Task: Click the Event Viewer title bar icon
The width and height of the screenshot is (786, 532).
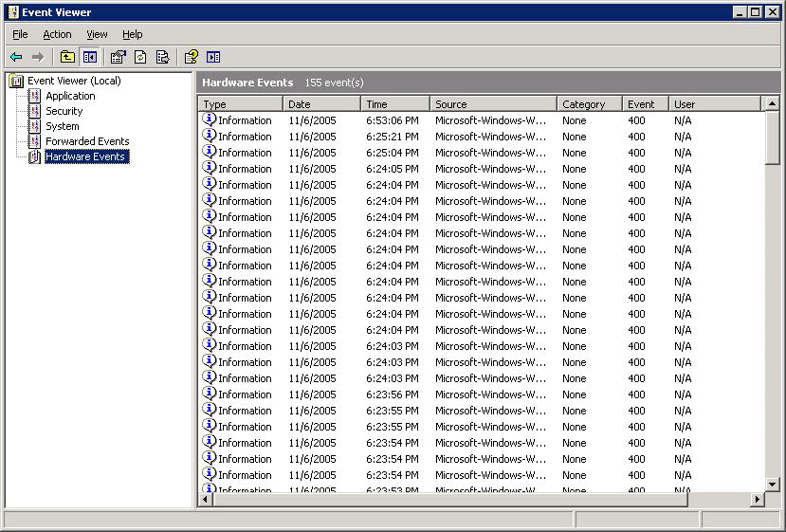Action: coord(13,12)
